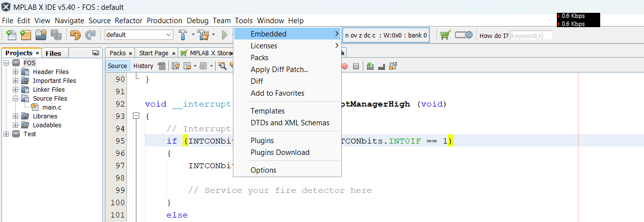
Task: Click the How do I keyword search field
Action: click(531, 36)
